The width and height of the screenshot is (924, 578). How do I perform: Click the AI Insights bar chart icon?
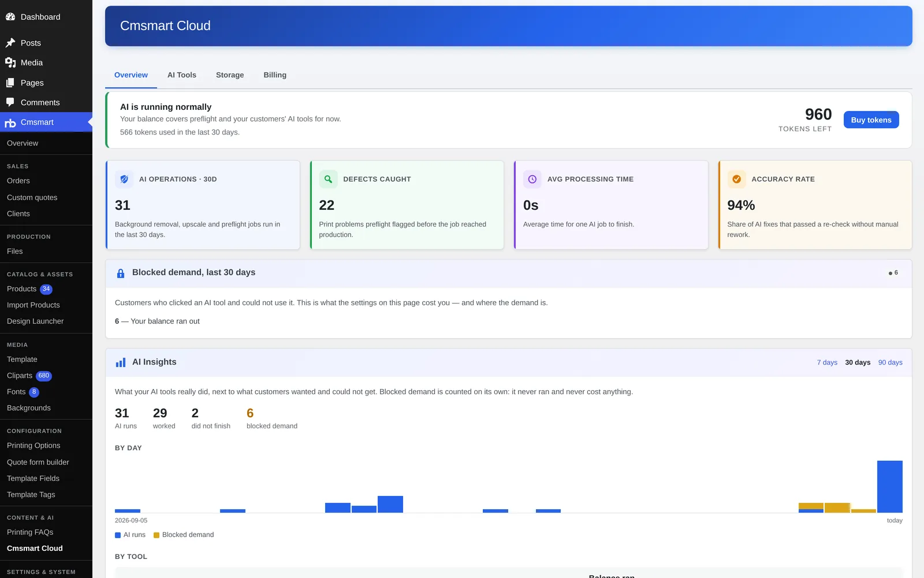pos(121,362)
